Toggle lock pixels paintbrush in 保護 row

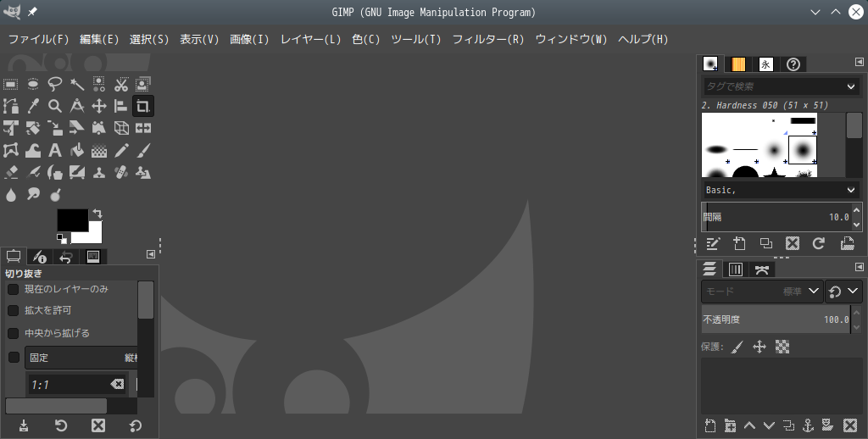[x=737, y=347]
